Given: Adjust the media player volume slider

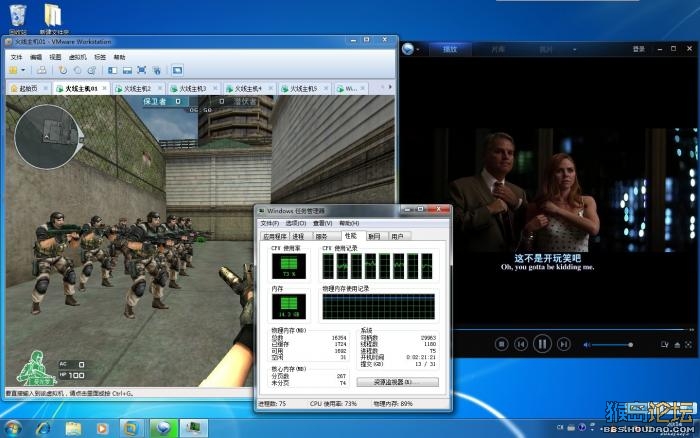Looking at the screenshot, I should tap(612, 345).
